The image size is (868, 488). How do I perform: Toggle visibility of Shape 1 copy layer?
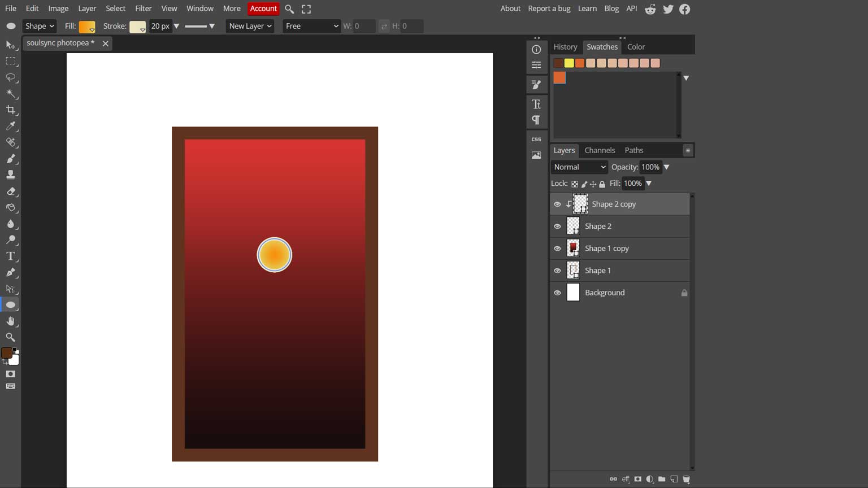pos(557,249)
